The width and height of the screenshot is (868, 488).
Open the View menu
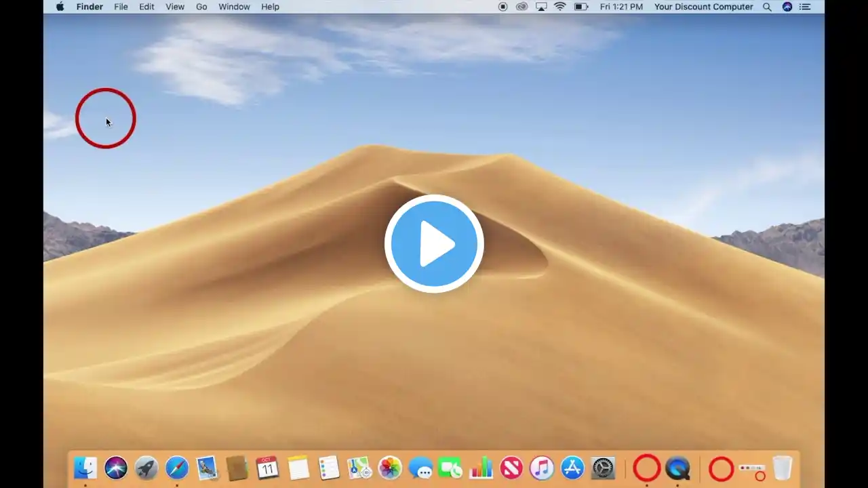[175, 7]
